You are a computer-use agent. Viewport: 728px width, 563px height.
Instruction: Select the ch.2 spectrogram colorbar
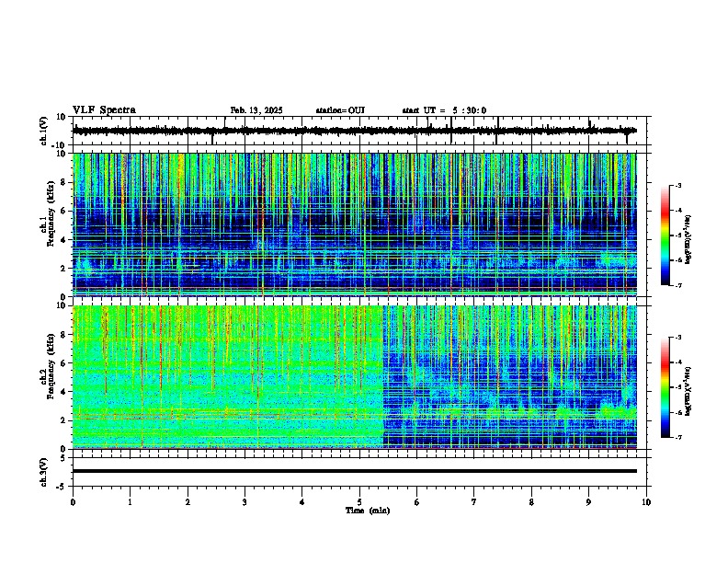tap(665, 387)
